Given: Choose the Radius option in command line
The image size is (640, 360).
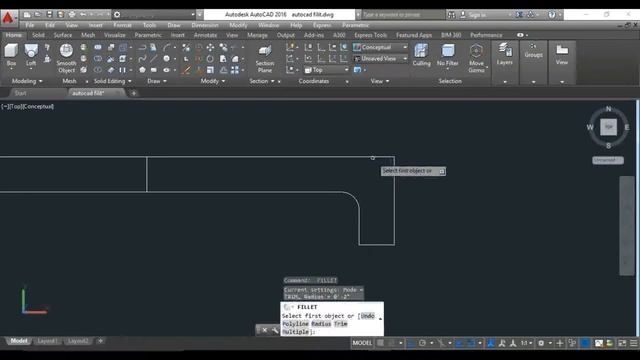Looking at the screenshot, I should click(321, 324).
